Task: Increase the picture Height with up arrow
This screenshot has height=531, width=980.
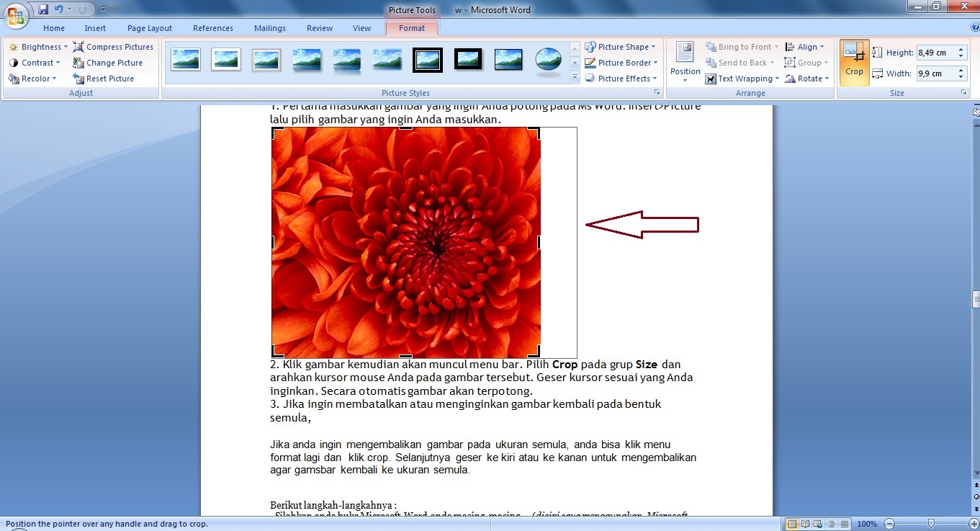Action: 961,50
